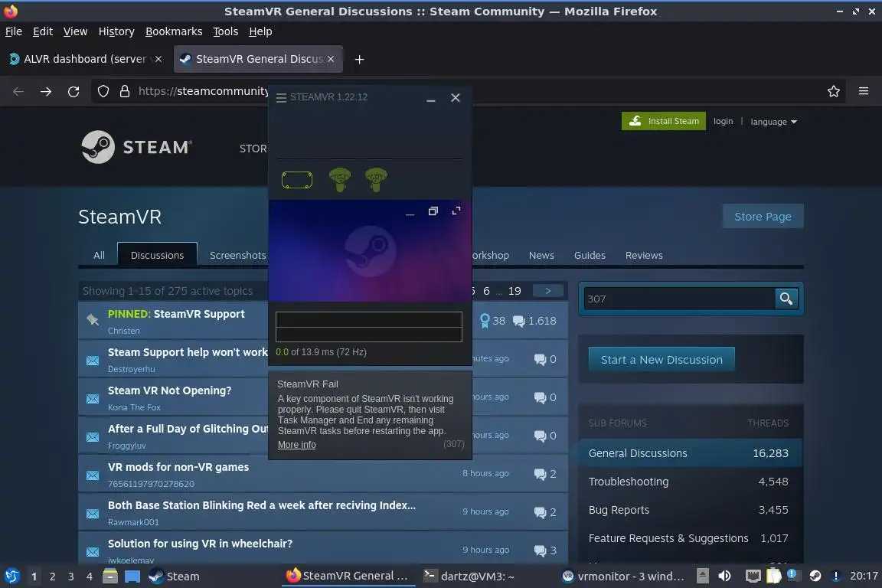The width and height of the screenshot is (882, 588).
Task: Click Start a New Discussion
Action: pyautogui.click(x=661, y=360)
